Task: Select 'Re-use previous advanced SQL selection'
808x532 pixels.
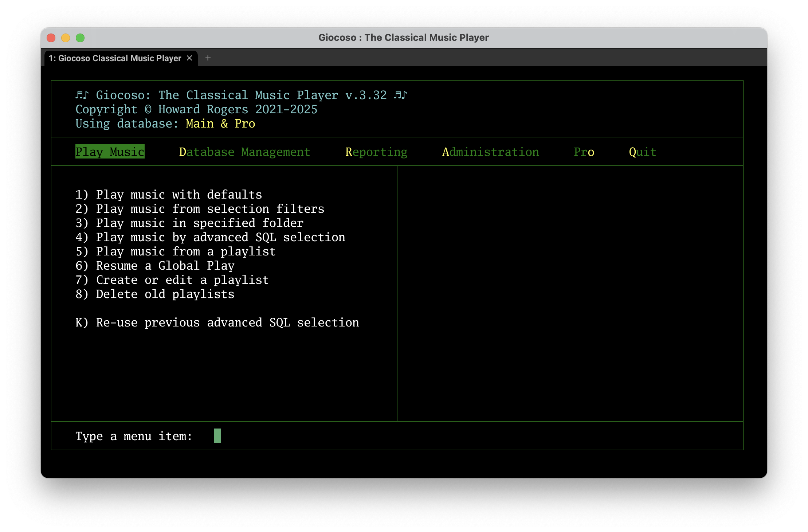Action: coord(217,322)
